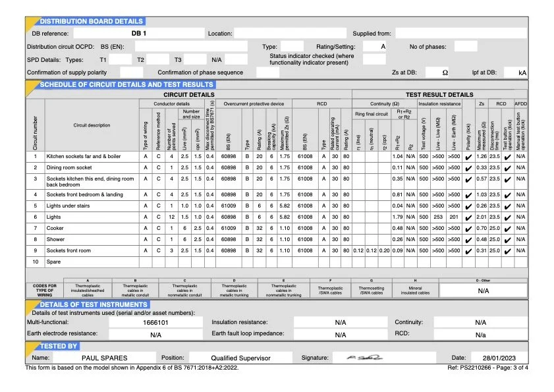This screenshot has width=554, height=392.
Task: Click points served value 12 in Lights row
Action: 172,217
